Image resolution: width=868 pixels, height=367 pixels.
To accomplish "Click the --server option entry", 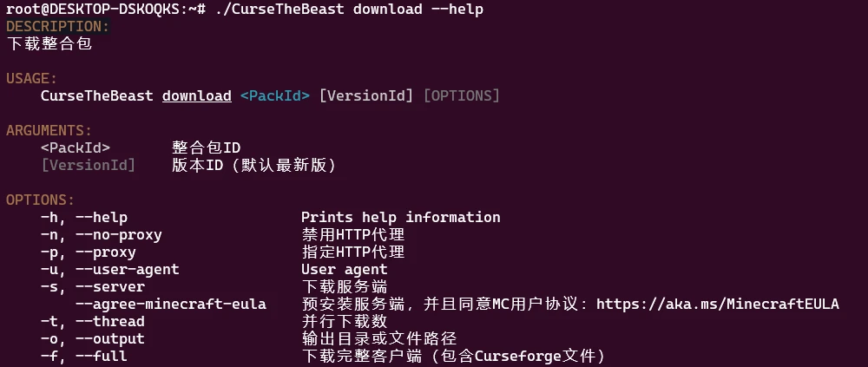I will click(x=93, y=286).
